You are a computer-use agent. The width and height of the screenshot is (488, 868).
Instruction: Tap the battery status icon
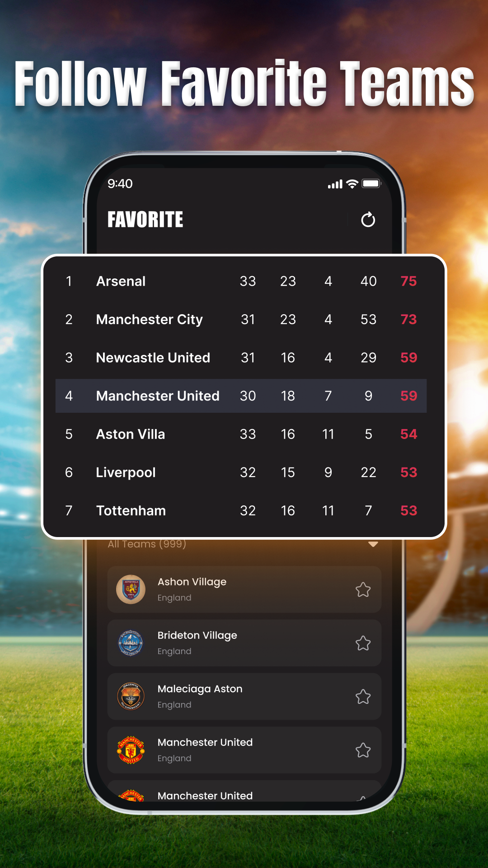(371, 184)
